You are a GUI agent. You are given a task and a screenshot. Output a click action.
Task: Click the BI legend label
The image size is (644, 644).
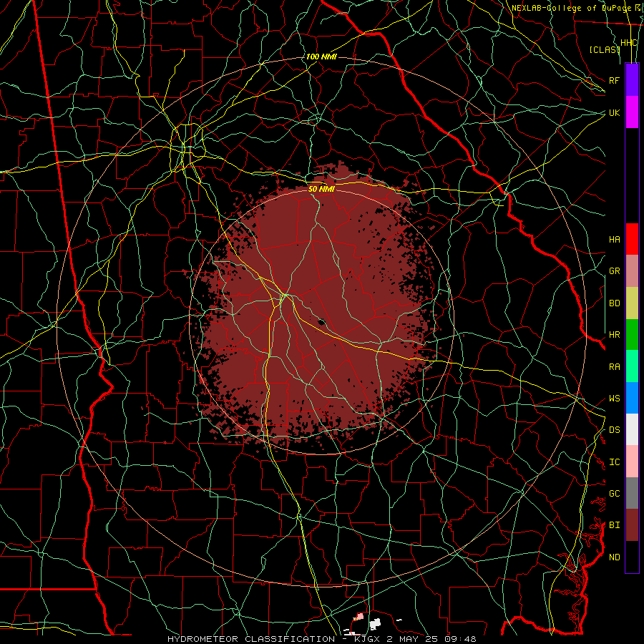pyautogui.click(x=614, y=525)
